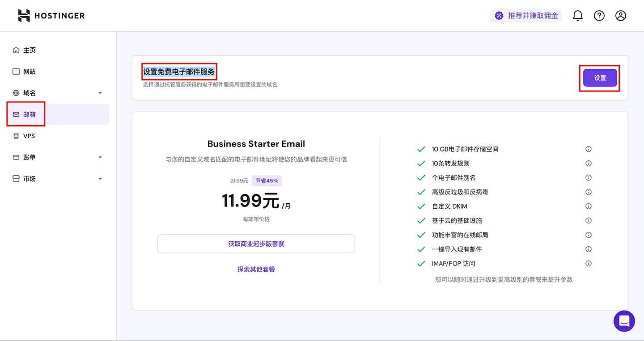Click the 推荐并赚取佣金 referral button
Viewport: 644px width, 341px height.
click(526, 16)
